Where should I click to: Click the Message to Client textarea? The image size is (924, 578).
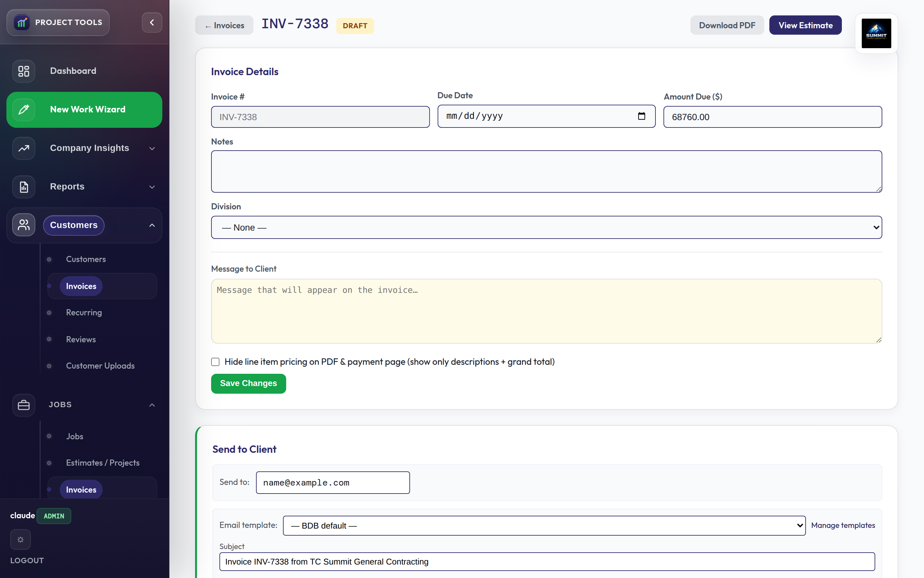click(546, 311)
